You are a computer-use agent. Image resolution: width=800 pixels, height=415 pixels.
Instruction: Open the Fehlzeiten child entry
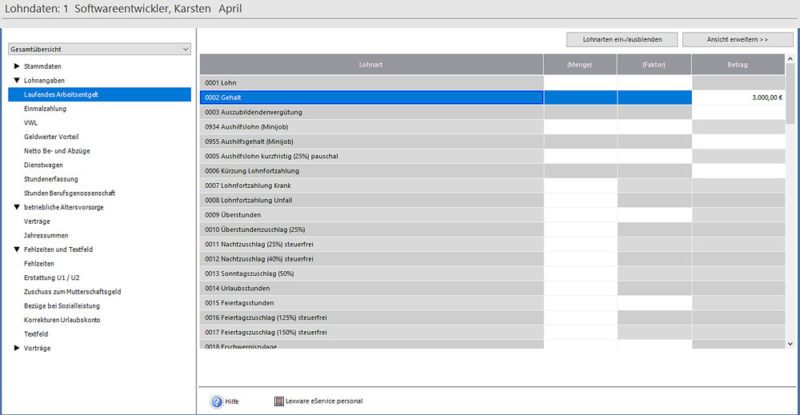point(39,263)
